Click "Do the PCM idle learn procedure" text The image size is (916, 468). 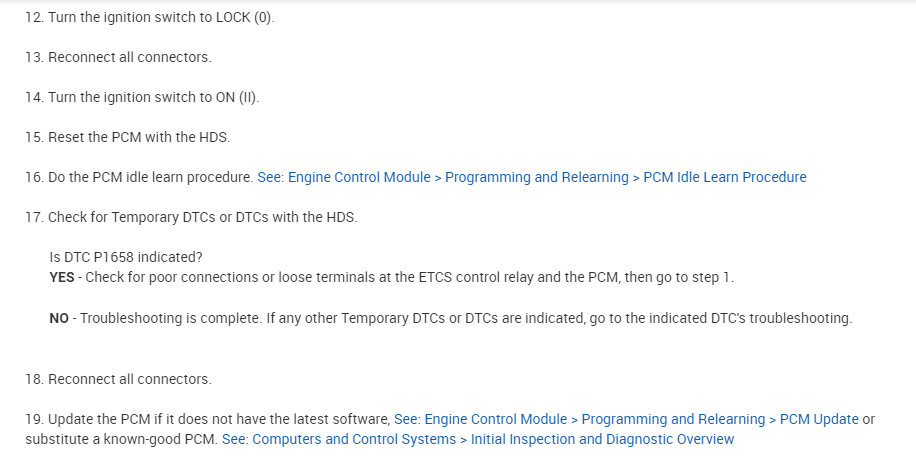coord(150,177)
